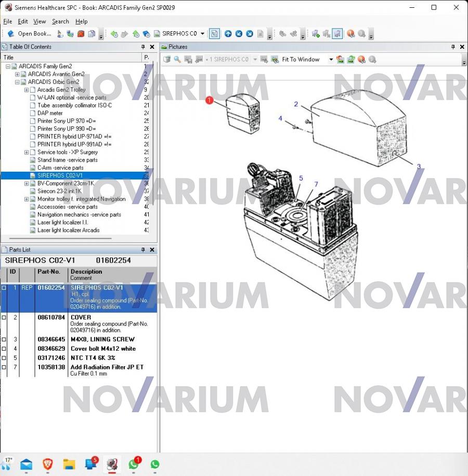Close the Parts List panel
This screenshot has height=476, width=468.
[152, 250]
